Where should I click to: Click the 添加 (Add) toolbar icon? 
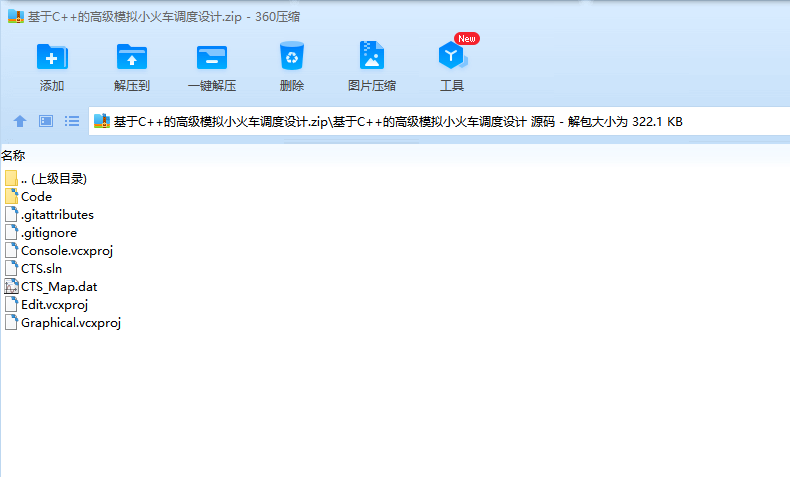coord(52,56)
